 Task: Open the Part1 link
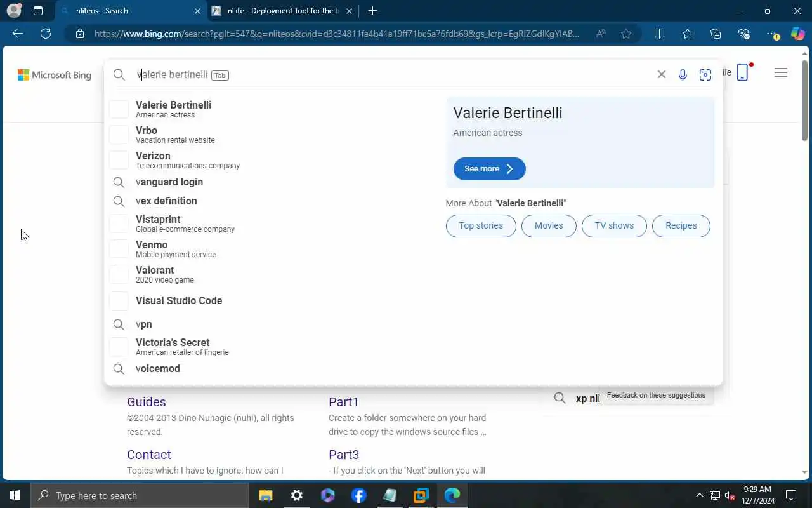344,402
